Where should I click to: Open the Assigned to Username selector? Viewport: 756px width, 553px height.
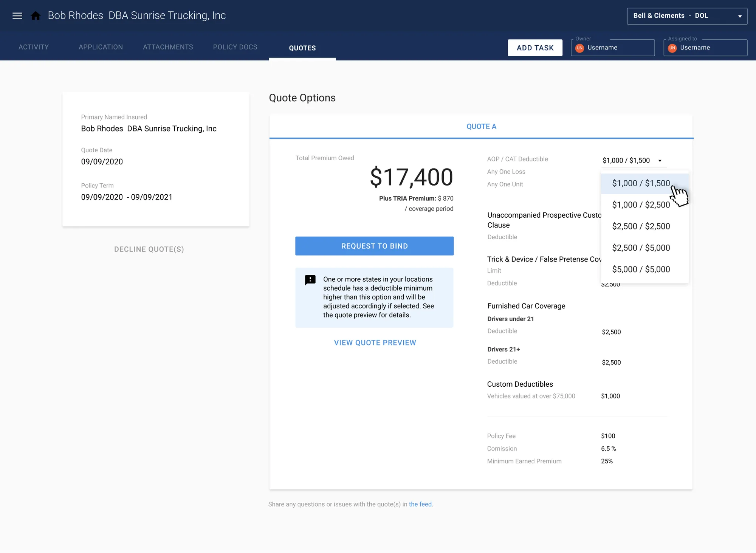pos(705,48)
